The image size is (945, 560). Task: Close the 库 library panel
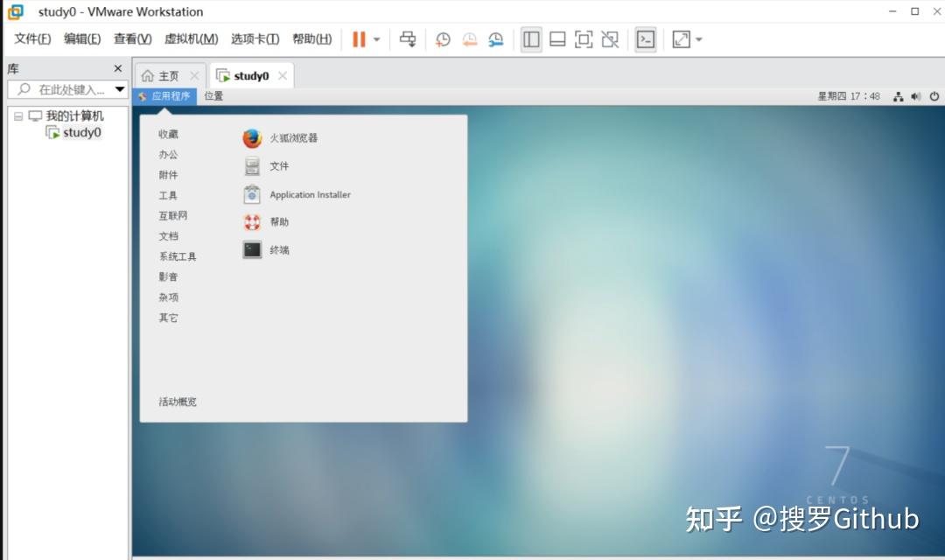(x=118, y=69)
